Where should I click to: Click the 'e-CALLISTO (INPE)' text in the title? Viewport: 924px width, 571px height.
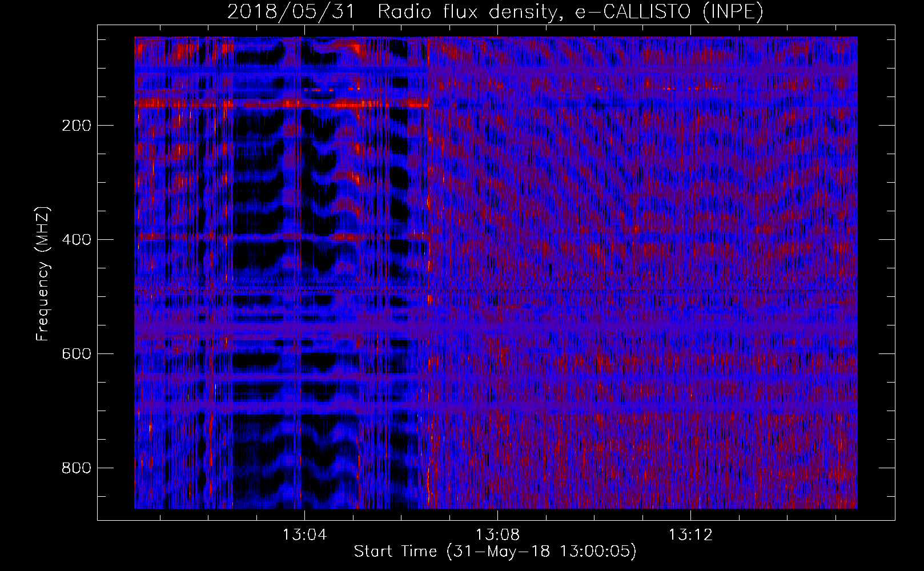669,12
